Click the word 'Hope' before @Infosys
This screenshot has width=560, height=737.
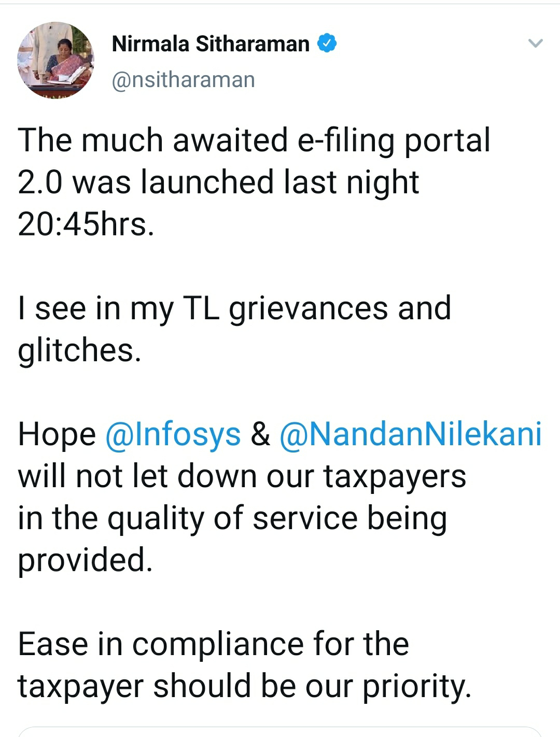[x=57, y=434]
